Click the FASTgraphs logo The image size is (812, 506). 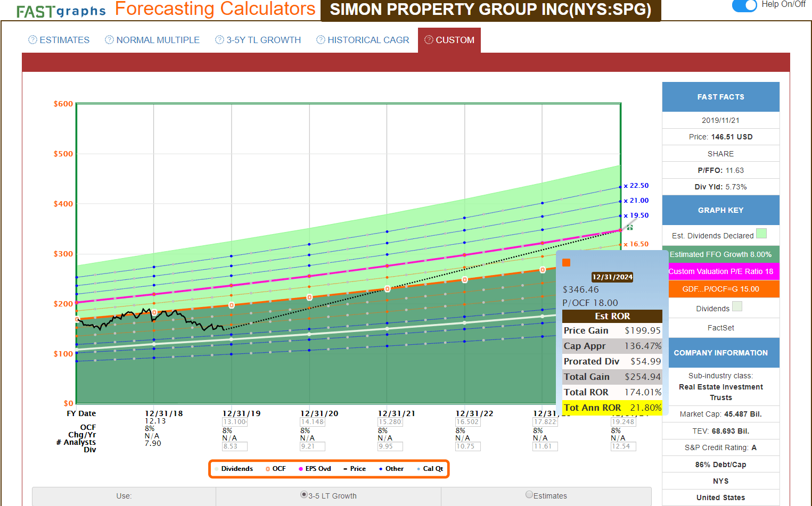(61, 11)
